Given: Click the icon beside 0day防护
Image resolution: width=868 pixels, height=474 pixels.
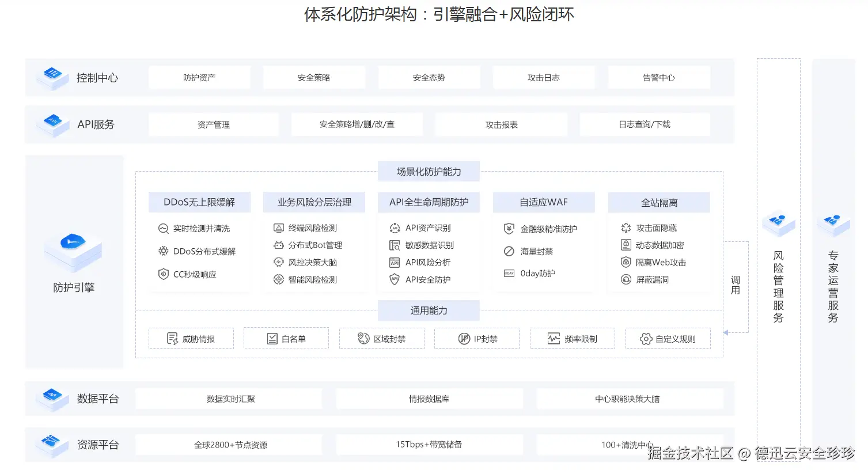Looking at the screenshot, I should pos(509,274).
